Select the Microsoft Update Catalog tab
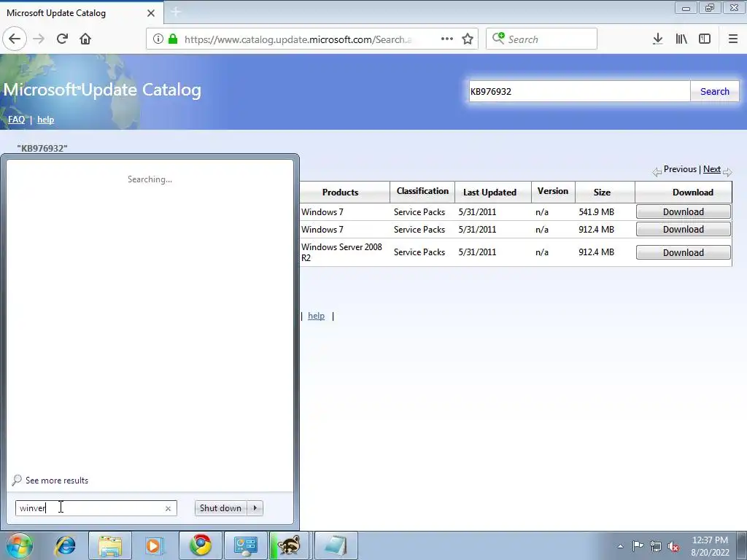This screenshot has height=560, width=747. (x=82, y=13)
